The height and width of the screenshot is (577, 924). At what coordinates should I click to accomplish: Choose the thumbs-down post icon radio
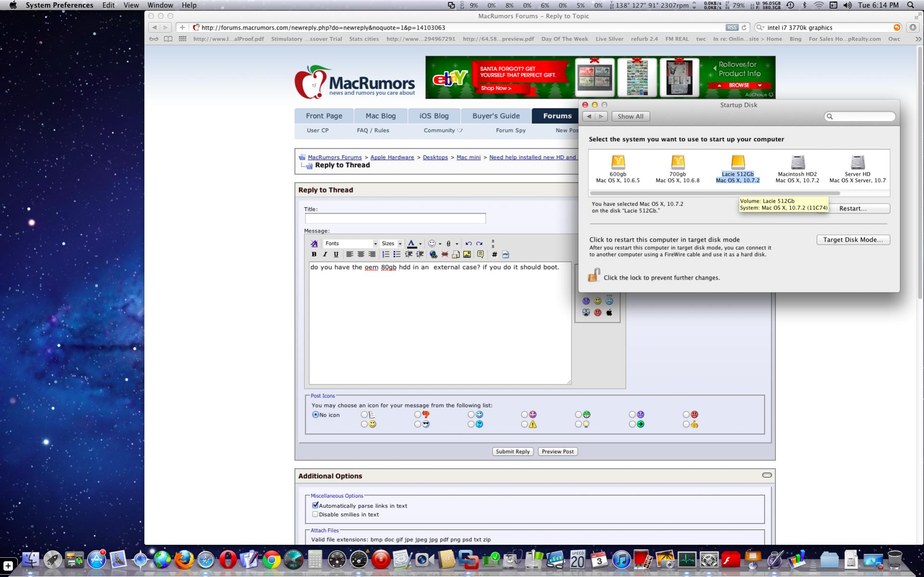pos(417,414)
